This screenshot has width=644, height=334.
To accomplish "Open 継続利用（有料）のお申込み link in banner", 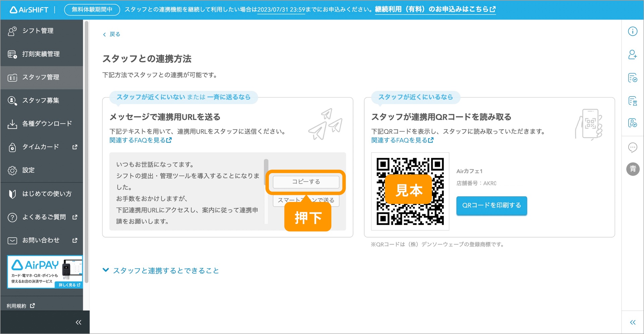I will click(x=435, y=9).
